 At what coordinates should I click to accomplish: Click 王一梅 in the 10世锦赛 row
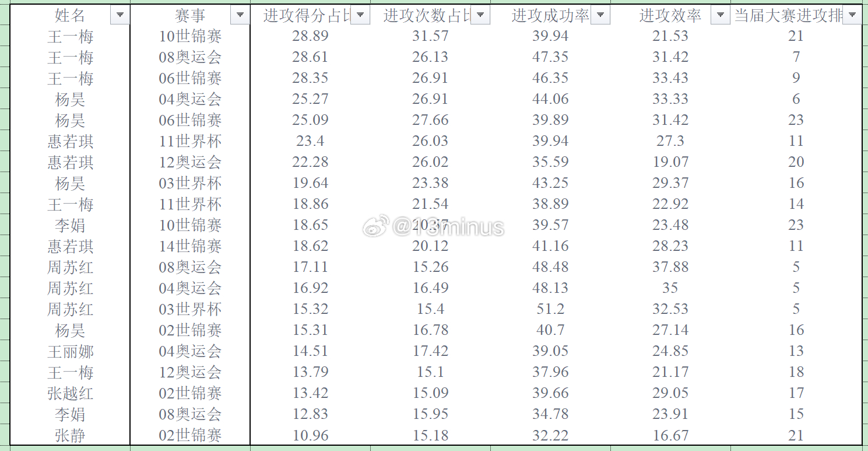(70, 36)
